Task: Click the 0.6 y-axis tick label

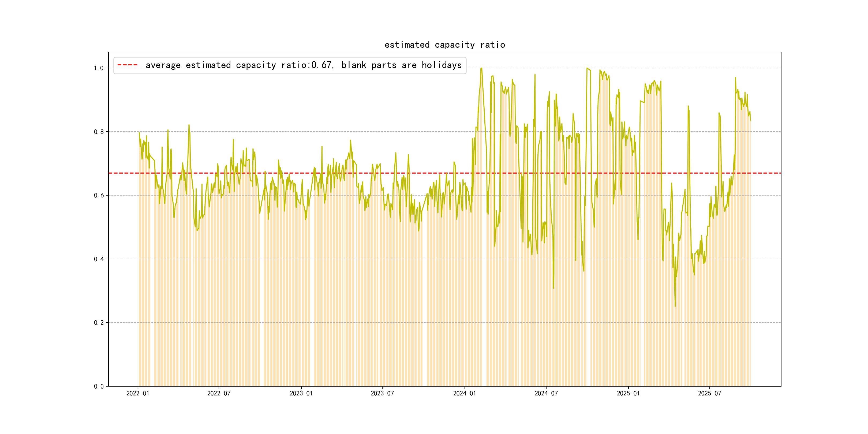Action: pos(98,196)
